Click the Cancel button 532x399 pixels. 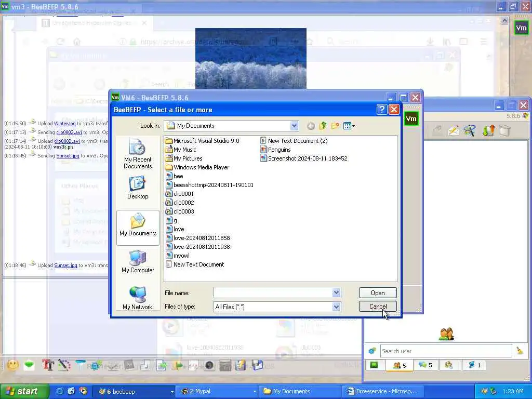point(378,307)
